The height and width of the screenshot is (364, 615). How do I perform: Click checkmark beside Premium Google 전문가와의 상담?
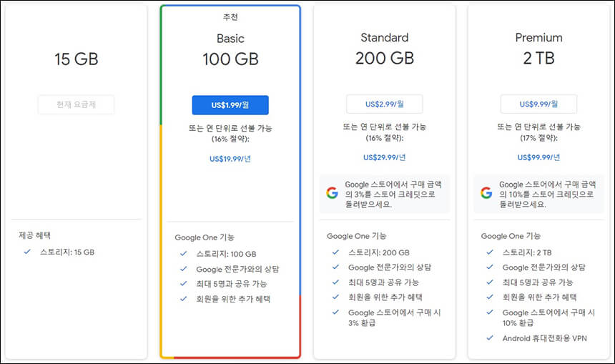coord(489,267)
